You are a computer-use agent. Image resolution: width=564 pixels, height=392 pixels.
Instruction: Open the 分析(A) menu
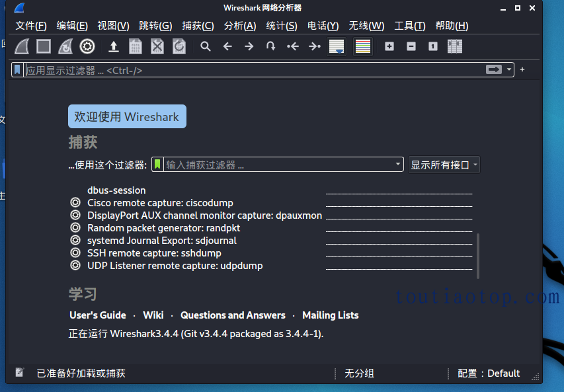(x=240, y=26)
